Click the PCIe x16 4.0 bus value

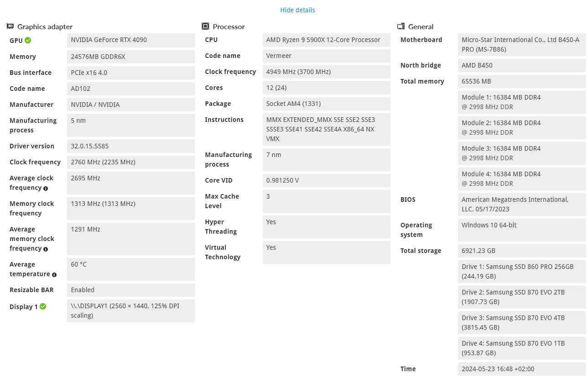[x=131, y=73]
